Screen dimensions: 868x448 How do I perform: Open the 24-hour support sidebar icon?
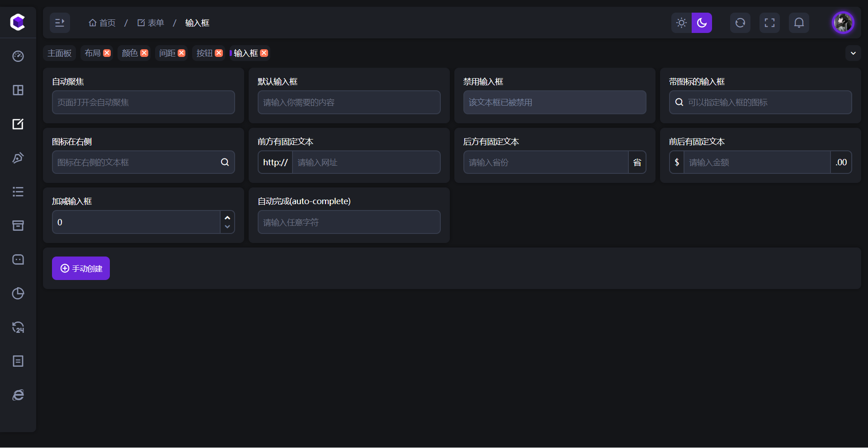click(18, 327)
